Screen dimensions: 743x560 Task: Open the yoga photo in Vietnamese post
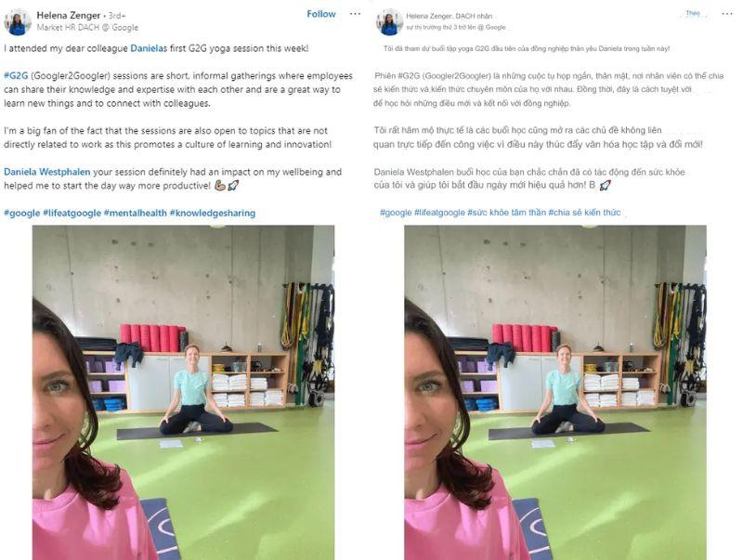555,392
